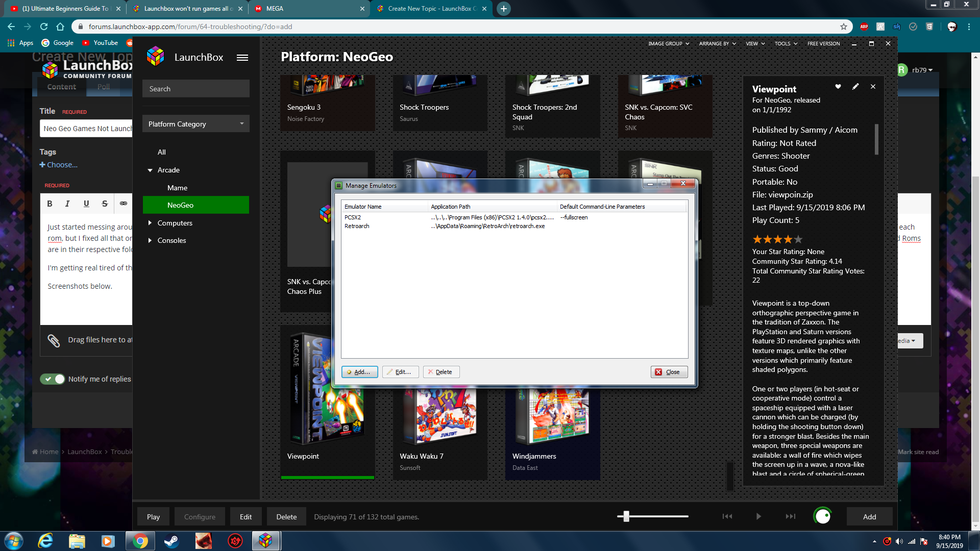980x551 pixels.
Task: Click the insert link icon in forum editor
Action: pos(123,204)
